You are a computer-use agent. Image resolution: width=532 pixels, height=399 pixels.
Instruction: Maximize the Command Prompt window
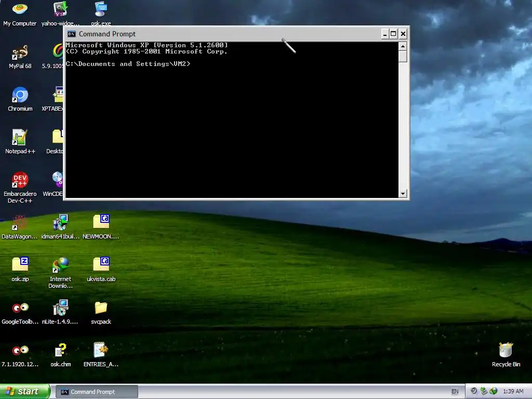coord(394,34)
